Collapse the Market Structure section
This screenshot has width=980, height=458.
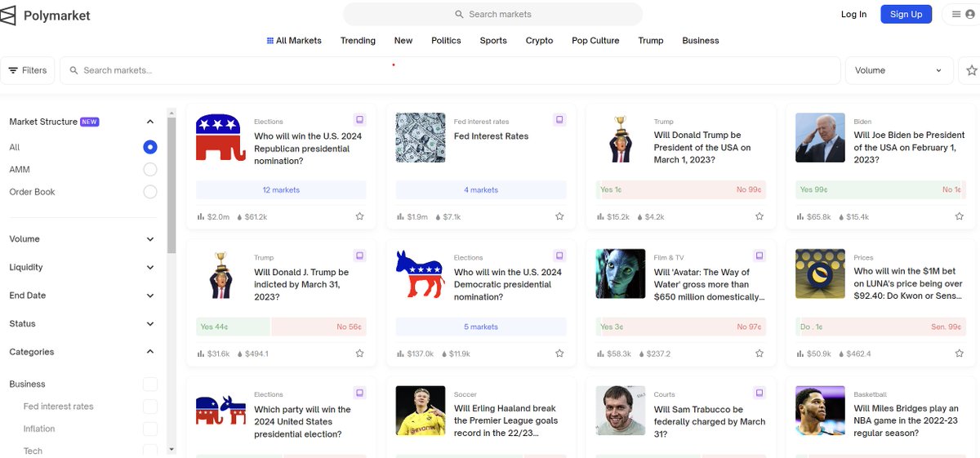pyautogui.click(x=149, y=122)
